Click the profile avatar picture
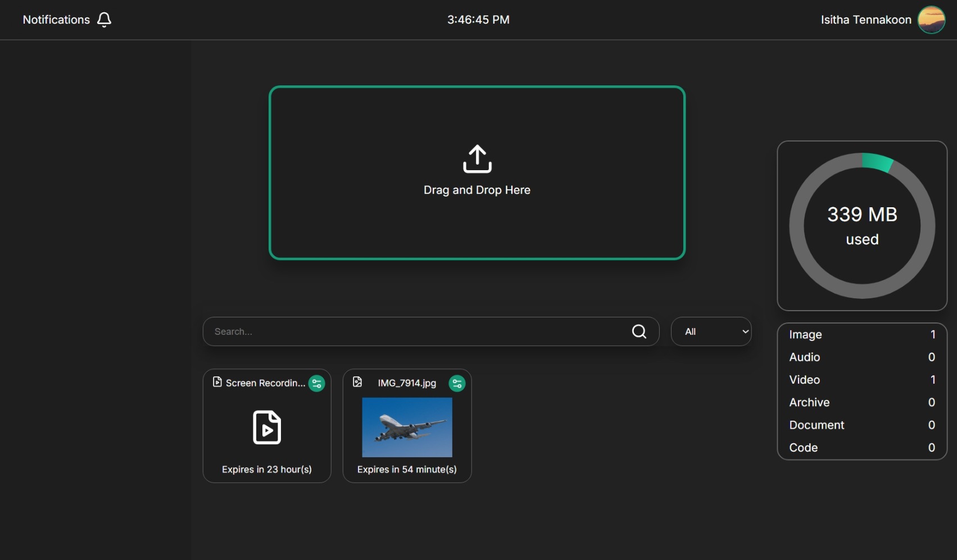This screenshot has width=957, height=560. [931, 20]
